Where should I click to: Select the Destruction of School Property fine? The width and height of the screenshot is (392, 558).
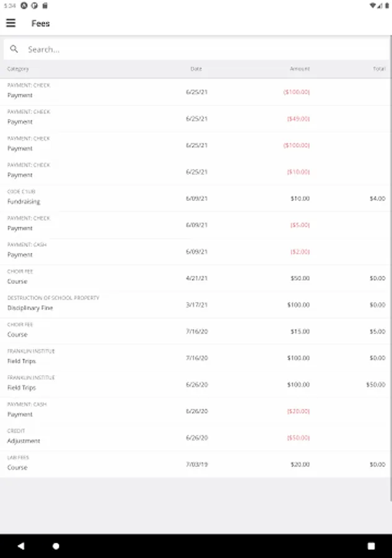pos(196,304)
